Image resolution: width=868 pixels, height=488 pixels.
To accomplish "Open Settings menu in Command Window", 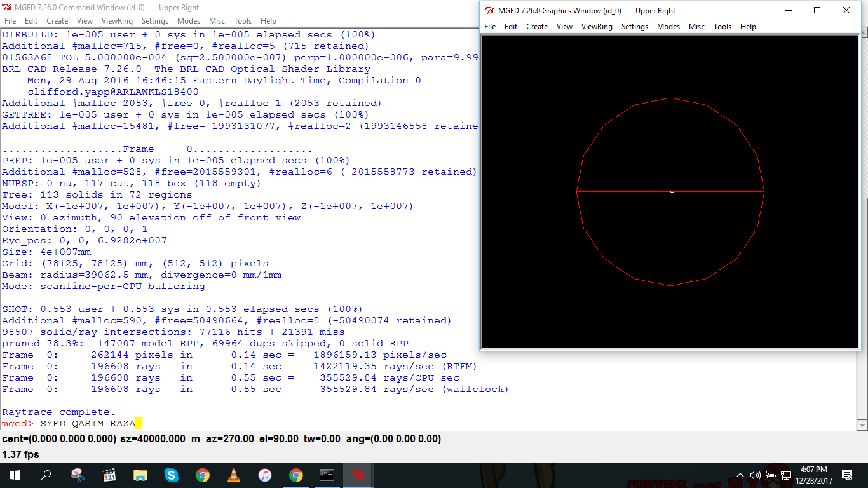I will tap(155, 21).
